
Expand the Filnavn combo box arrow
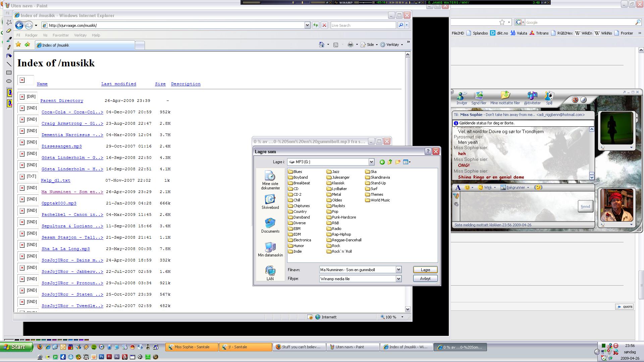(x=398, y=269)
